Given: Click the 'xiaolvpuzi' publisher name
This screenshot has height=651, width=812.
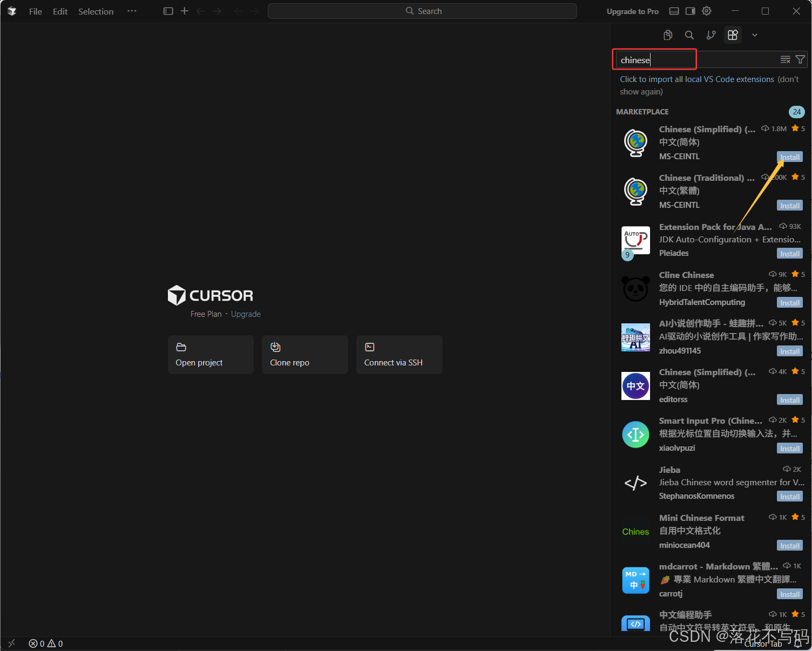Looking at the screenshot, I should point(677,448).
